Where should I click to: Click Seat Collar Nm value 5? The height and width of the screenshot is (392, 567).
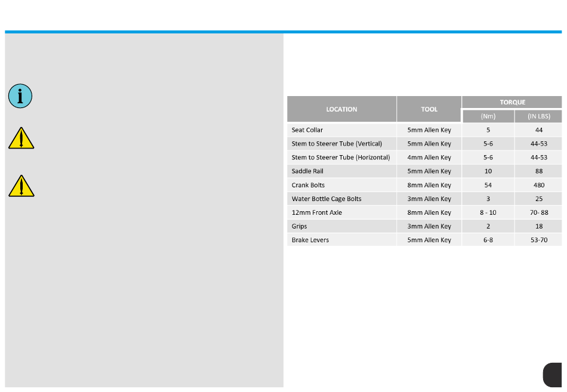[x=488, y=130]
